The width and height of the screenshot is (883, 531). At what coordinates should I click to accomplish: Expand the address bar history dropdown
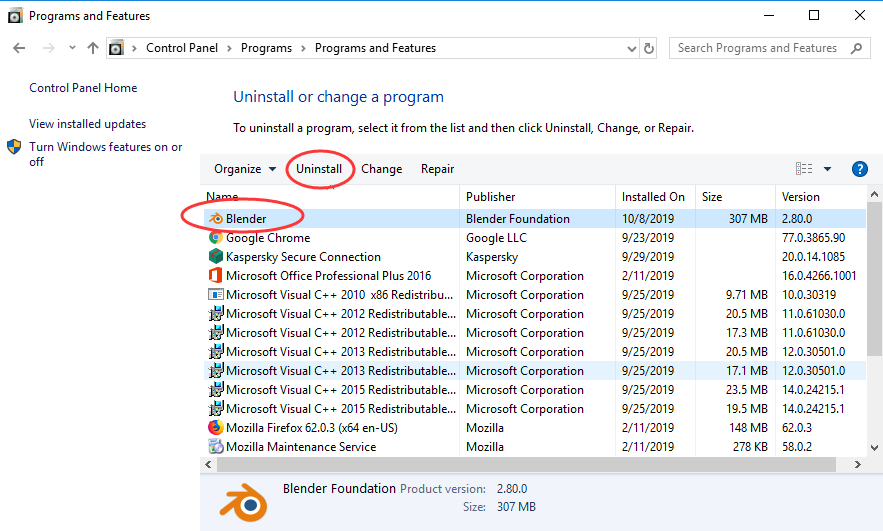point(632,49)
